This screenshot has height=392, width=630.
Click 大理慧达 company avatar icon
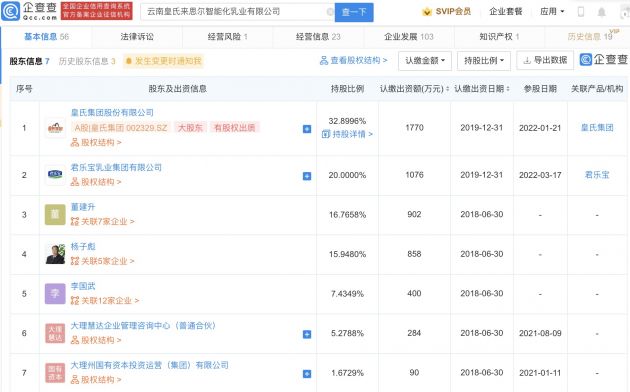click(x=55, y=333)
